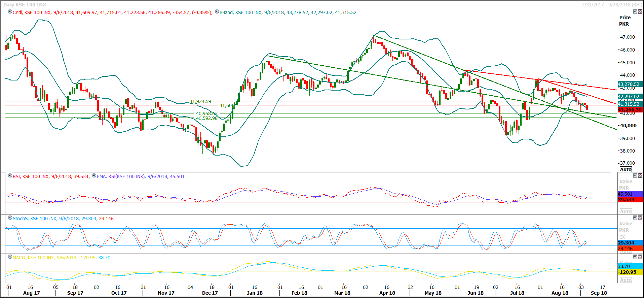
Task: Close the MACD indicator pane
Action: pyautogui.click(x=640, y=257)
